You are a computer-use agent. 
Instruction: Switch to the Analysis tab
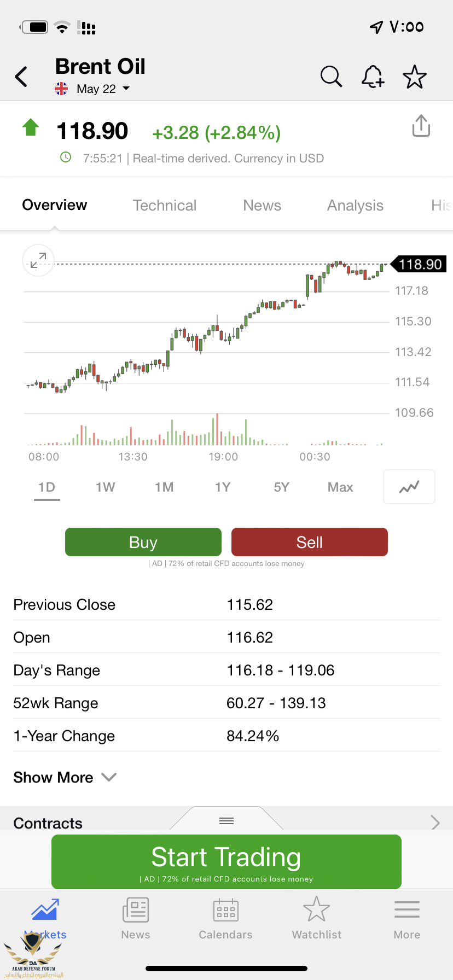tap(355, 205)
